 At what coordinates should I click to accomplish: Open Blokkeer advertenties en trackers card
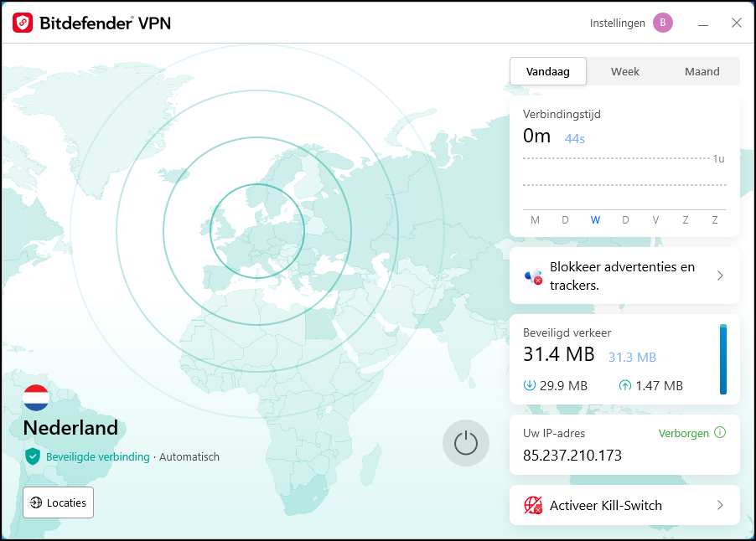click(x=624, y=276)
